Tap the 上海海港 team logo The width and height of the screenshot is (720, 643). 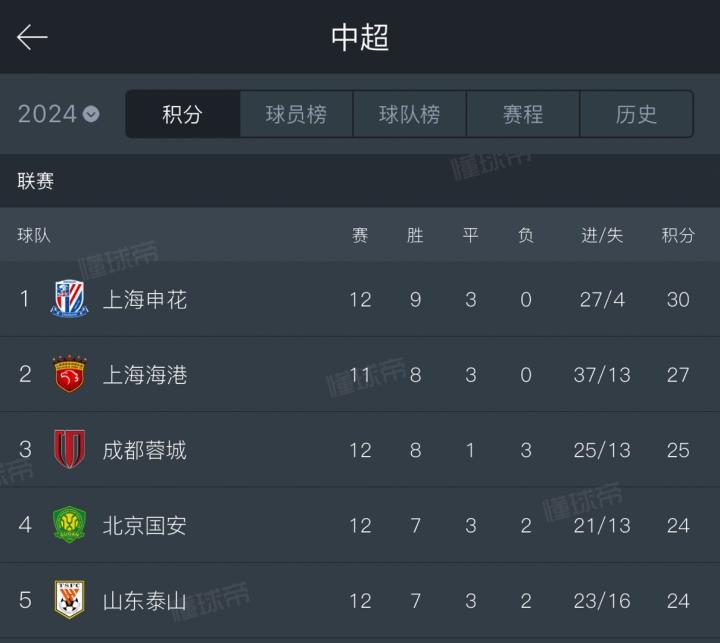point(69,374)
